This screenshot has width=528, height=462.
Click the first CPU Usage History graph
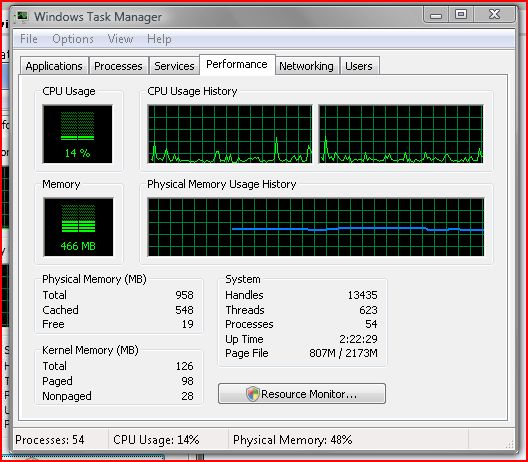pos(230,134)
